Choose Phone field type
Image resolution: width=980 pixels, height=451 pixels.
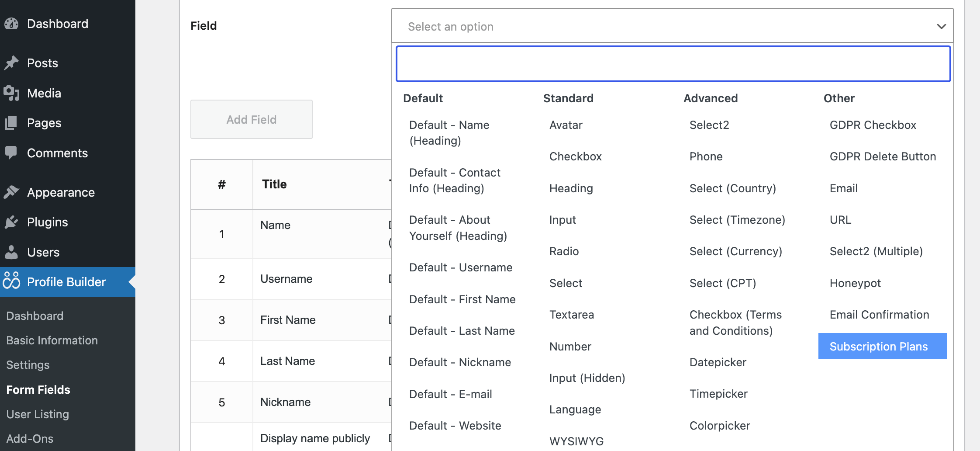(706, 156)
